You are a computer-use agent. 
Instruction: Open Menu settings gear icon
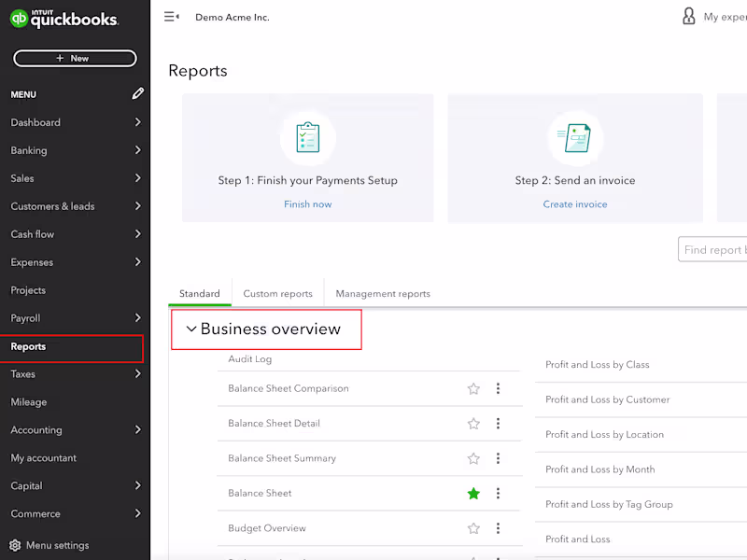[x=15, y=545]
